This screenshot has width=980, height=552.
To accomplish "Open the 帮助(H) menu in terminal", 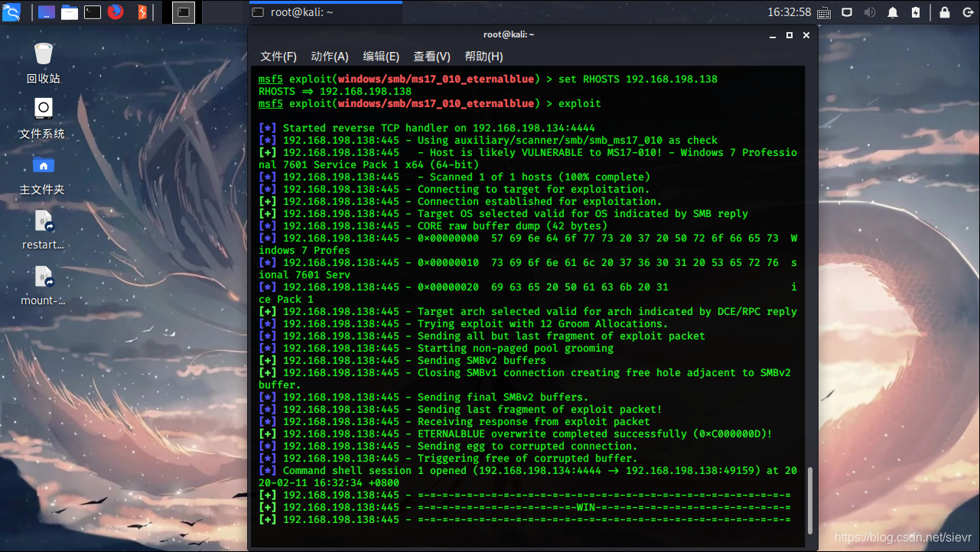I will point(483,57).
